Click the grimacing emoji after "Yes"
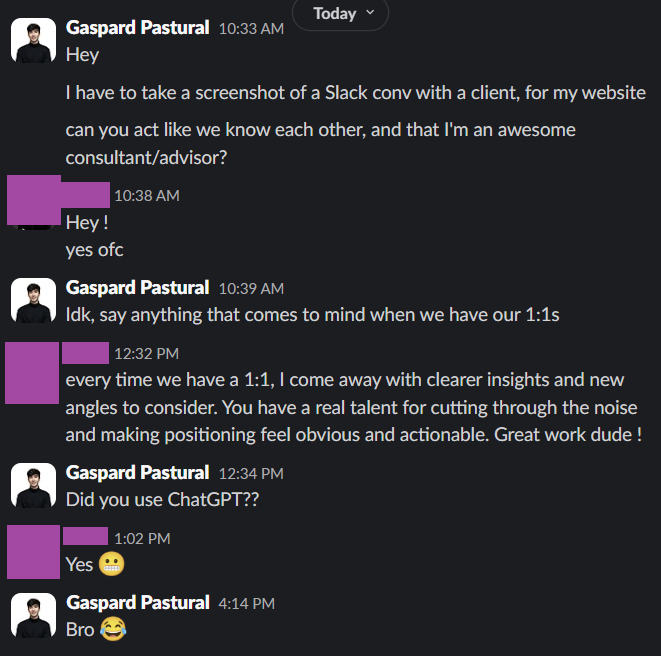 point(111,565)
